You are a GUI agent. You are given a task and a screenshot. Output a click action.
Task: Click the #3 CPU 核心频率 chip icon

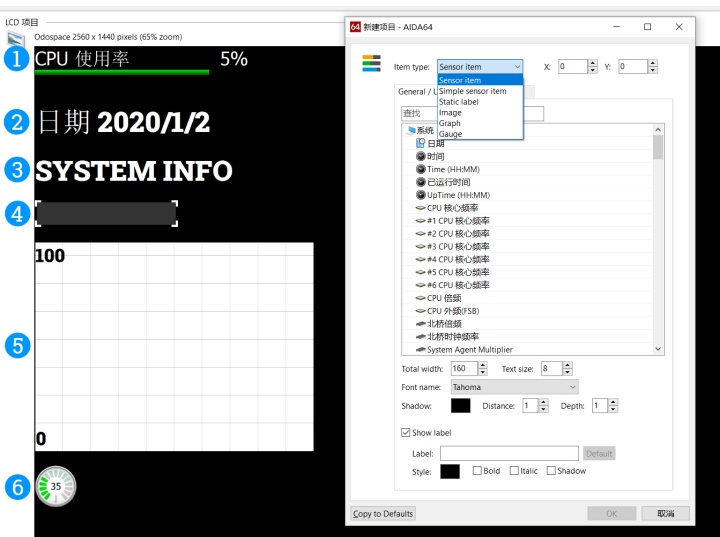pyautogui.click(x=420, y=246)
